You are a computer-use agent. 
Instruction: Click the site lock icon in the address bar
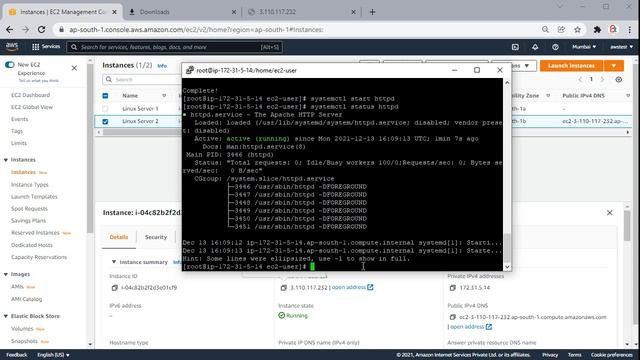[x=62, y=29]
